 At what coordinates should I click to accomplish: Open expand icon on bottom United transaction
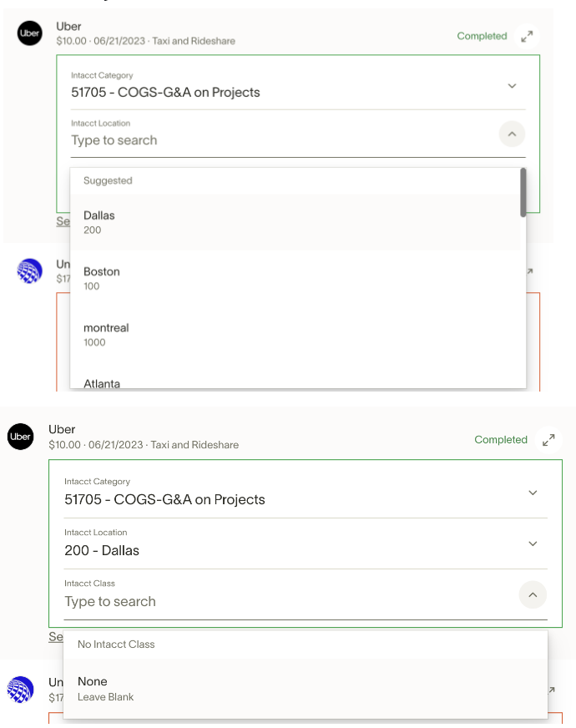552,690
